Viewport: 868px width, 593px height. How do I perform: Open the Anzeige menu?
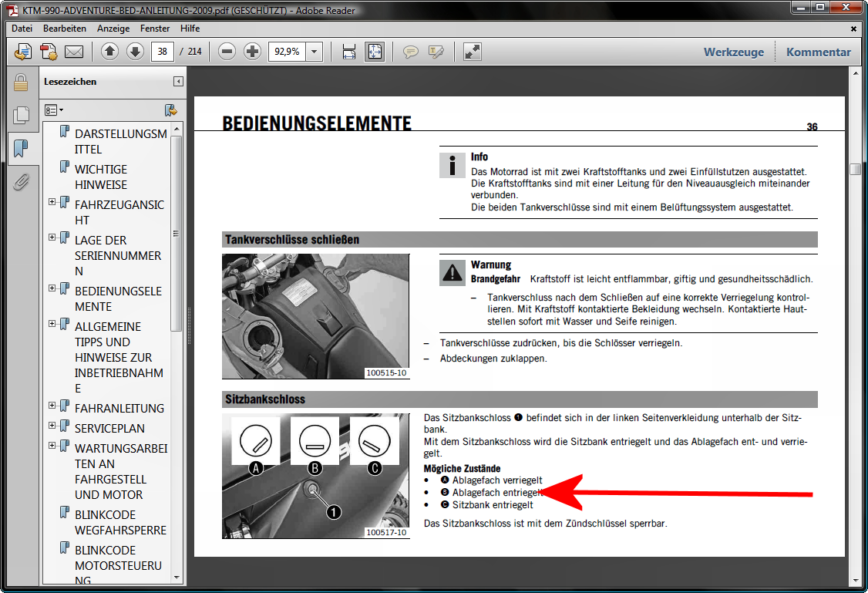113,29
